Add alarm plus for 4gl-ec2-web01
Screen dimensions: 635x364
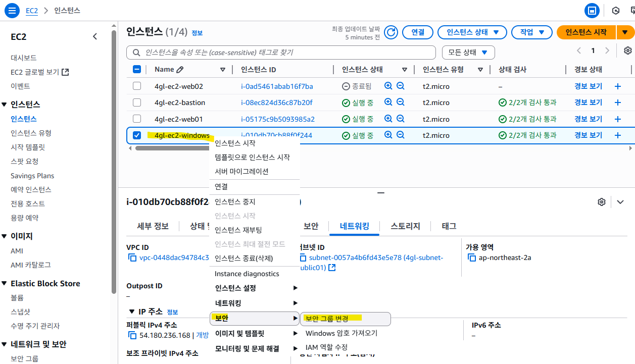click(x=617, y=119)
